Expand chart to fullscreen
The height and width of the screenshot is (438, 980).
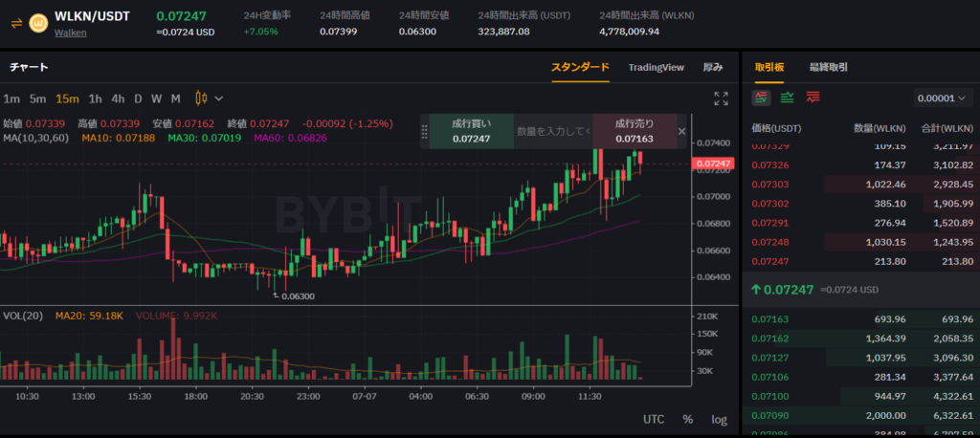tap(721, 99)
